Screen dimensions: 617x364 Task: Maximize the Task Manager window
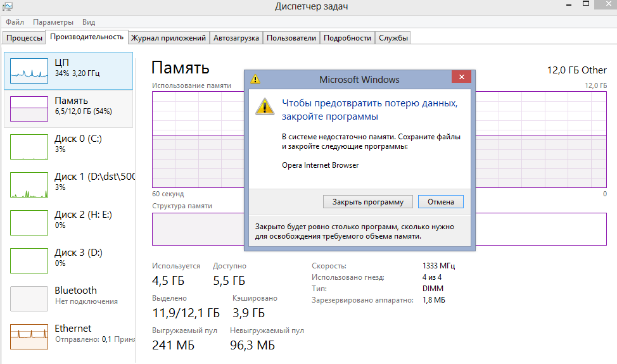586,4
